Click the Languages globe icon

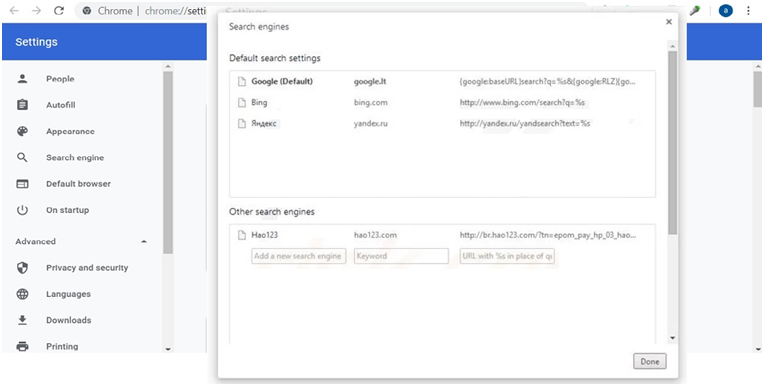(x=22, y=294)
